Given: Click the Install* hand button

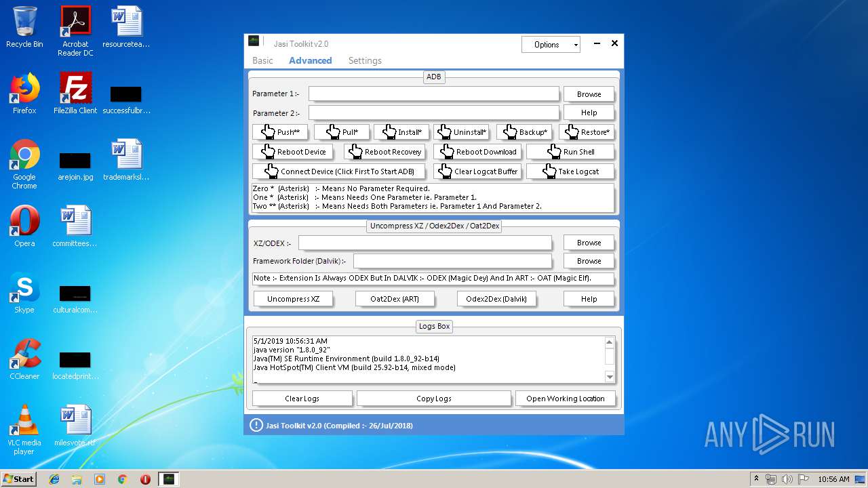Looking at the screenshot, I should pos(401,132).
